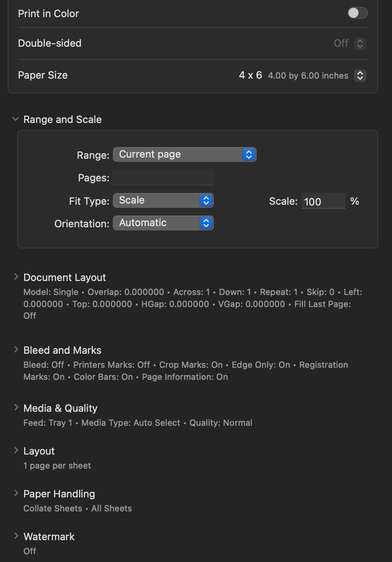This screenshot has width=392, height=562.
Task: Open the Double-sided Off stepper menu
Action: (x=360, y=43)
